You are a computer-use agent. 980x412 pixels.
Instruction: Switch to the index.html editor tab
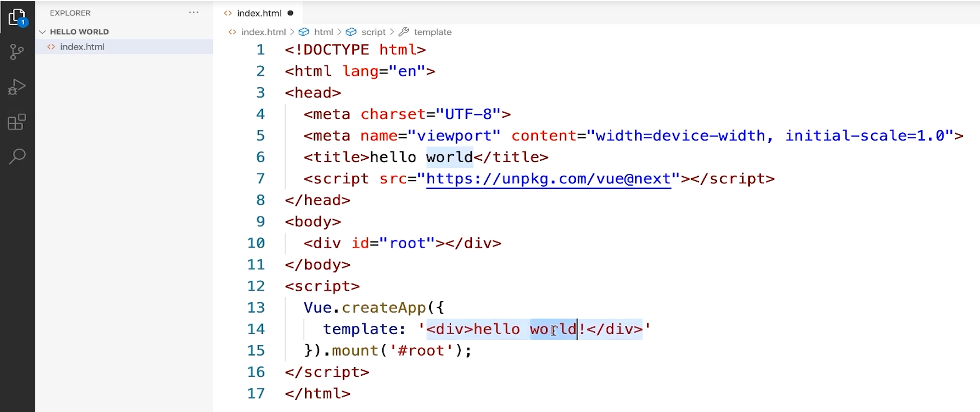point(259,13)
